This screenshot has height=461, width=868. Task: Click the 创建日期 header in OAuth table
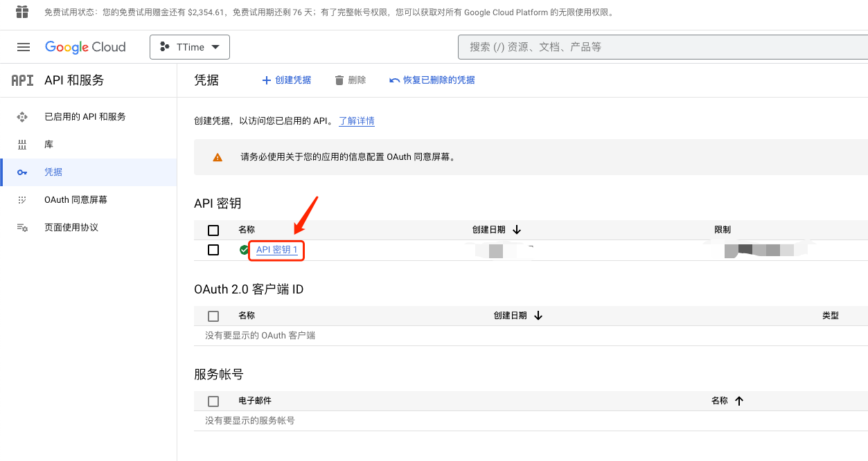click(x=511, y=316)
